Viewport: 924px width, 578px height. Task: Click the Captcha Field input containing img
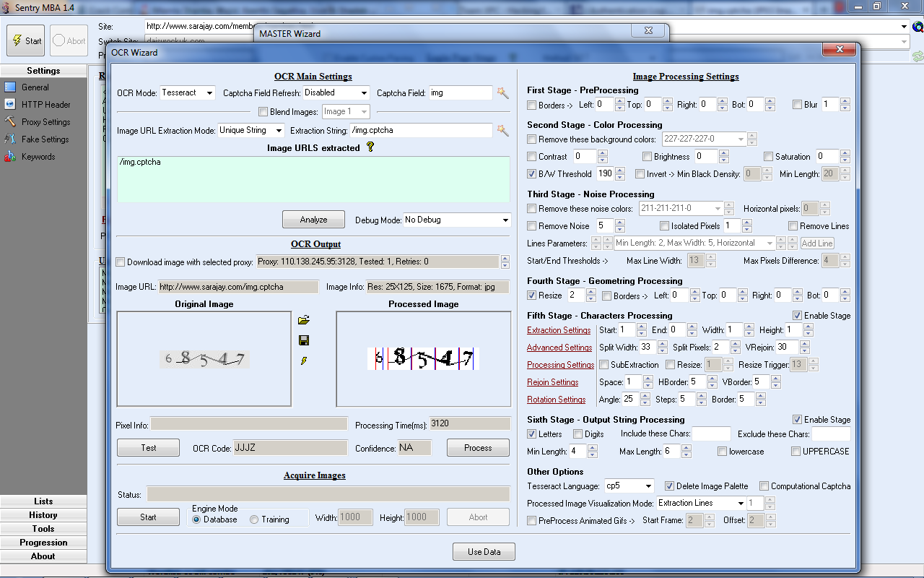click(461, 92)
